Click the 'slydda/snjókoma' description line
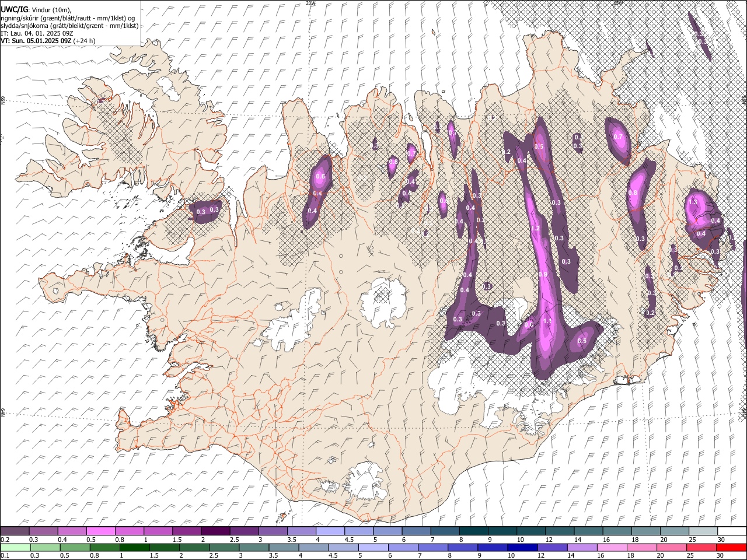Viewport: 747px width, 560px height. (x=70, y=26)
